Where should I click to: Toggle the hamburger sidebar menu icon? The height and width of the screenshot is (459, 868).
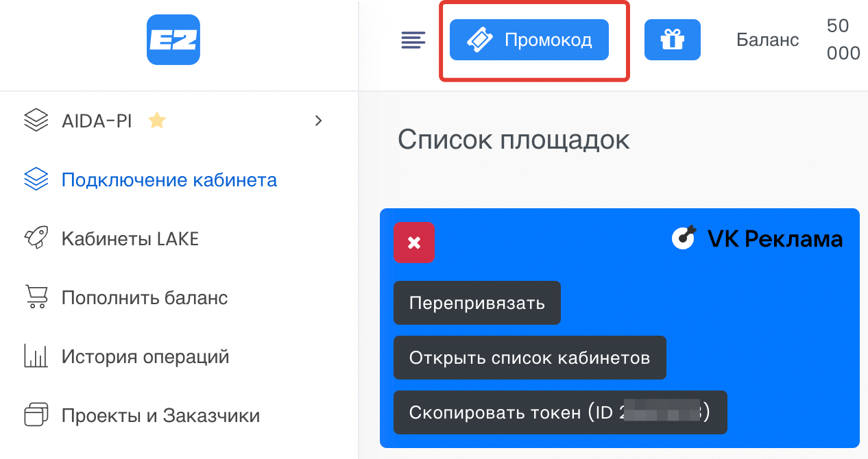[x=413, y=40]
